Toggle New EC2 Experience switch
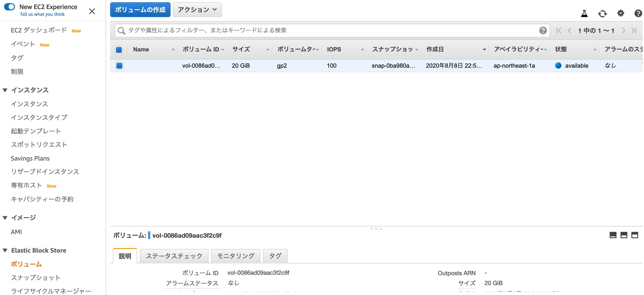644x295 pixels. point(10,7)
